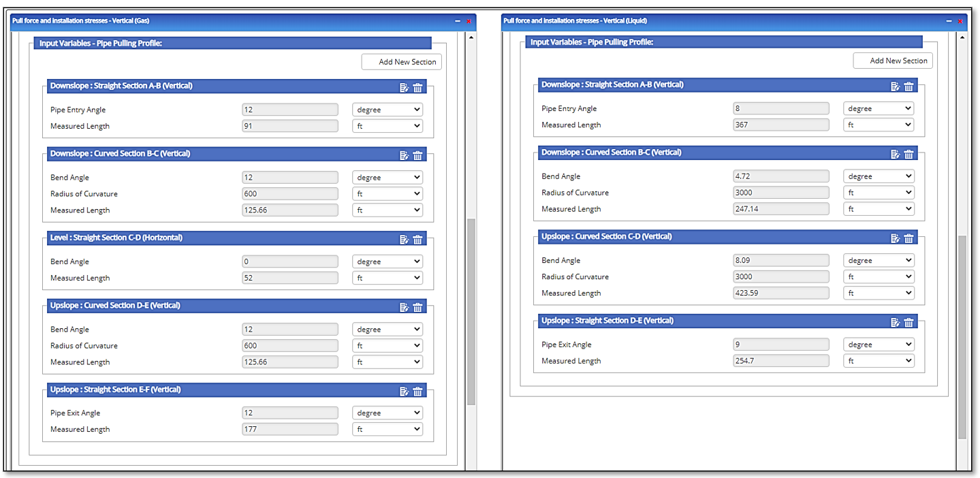Viewport: 980px width, 478px height.
Task: Minimize the Vertical (Gas) window
Action: (x=458, y=21)
